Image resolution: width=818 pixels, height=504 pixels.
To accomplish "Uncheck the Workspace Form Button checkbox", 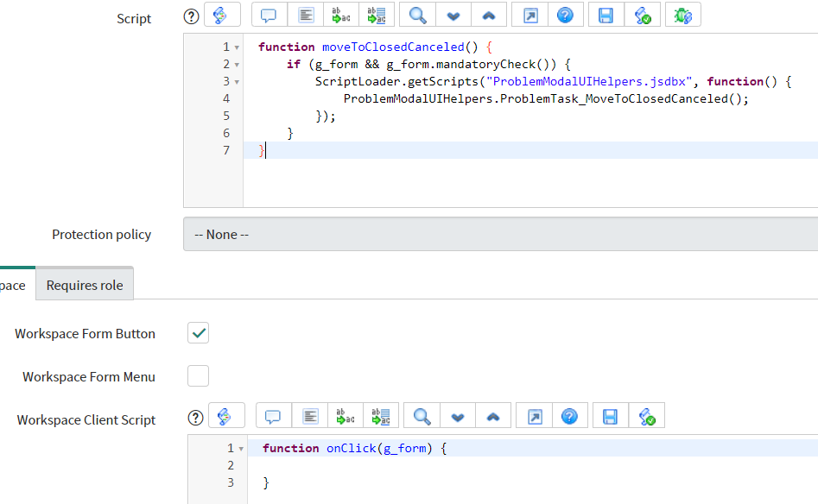I will click(199, 333).
